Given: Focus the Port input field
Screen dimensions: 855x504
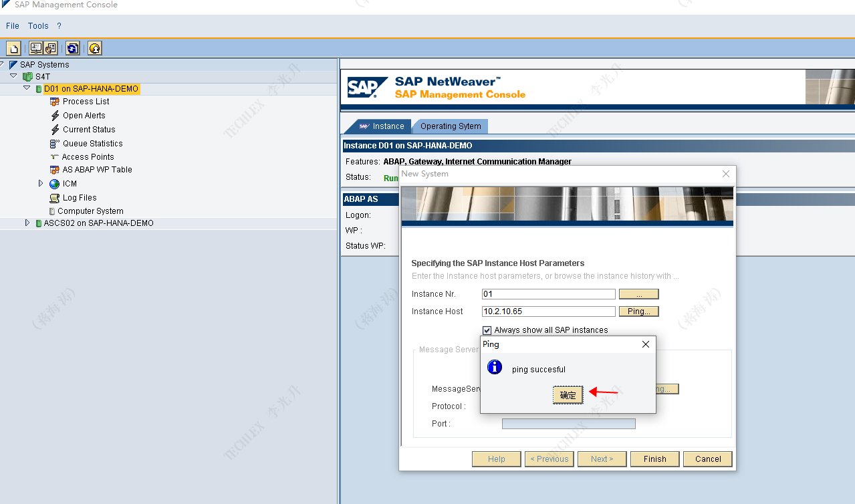Looking at the screenshot, I should click(x=569, y=424).
